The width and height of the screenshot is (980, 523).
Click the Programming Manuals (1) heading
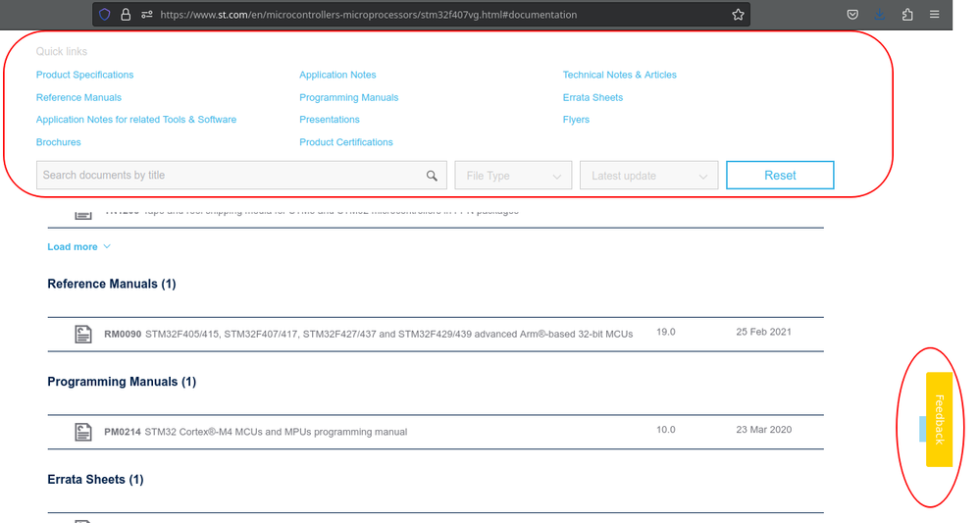point(122,382)
